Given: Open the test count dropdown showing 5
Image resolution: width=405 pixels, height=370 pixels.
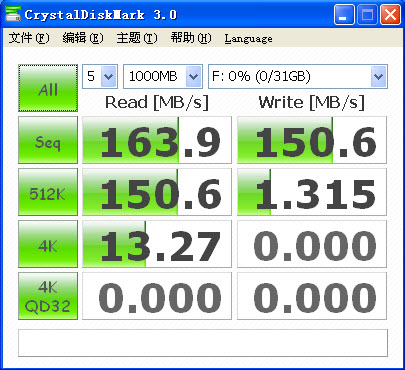Looking at the screenshot, I should tap(100, 76).
